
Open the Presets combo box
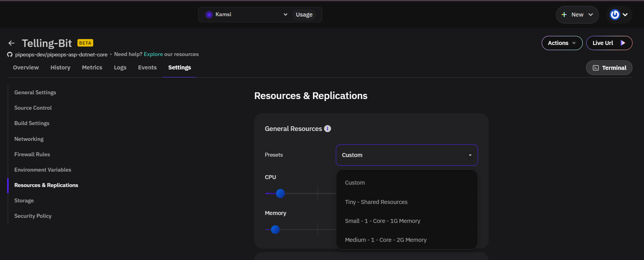point(407,155)
